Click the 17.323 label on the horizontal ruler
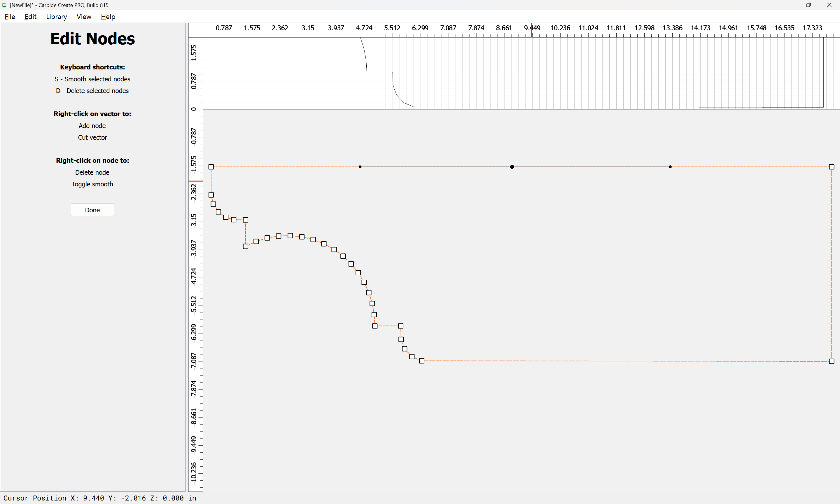 [x=813, y=28]
